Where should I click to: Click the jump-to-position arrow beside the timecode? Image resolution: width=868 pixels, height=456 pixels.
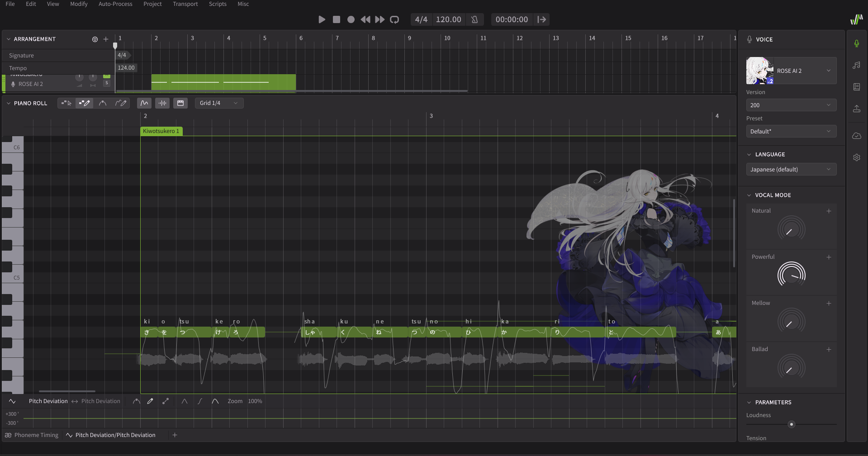click(541, 19)
